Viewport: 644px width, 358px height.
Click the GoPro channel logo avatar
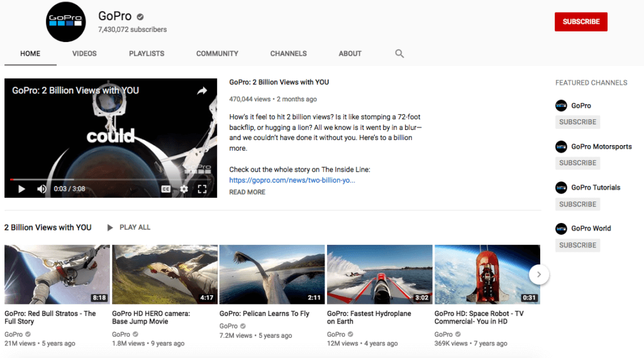point(65,22)
